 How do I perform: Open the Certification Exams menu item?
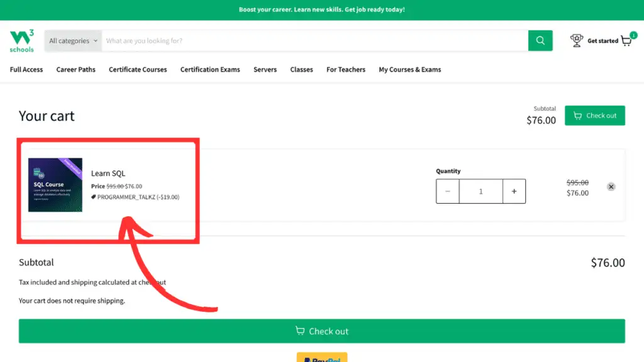pos(209,70)
